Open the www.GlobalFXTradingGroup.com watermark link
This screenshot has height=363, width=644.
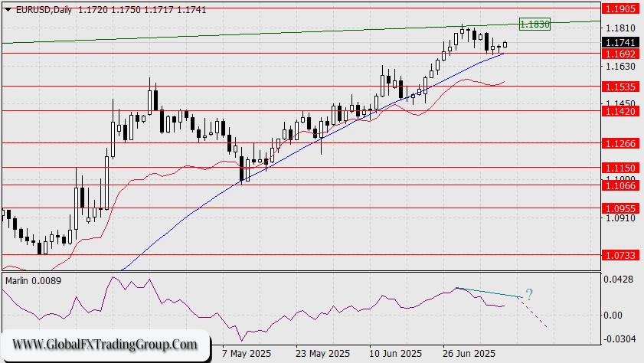coord(105,344)
